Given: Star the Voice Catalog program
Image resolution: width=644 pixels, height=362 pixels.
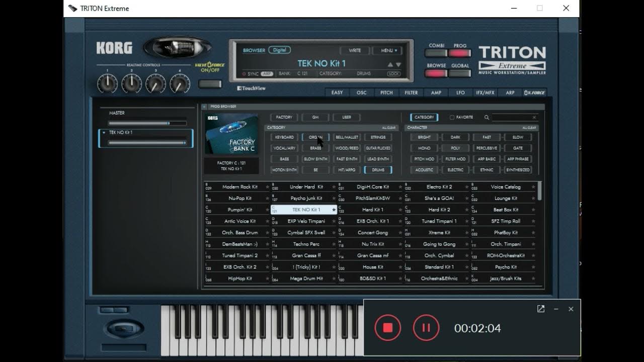Looking at the screenshot, I should [x=534, y=187].
